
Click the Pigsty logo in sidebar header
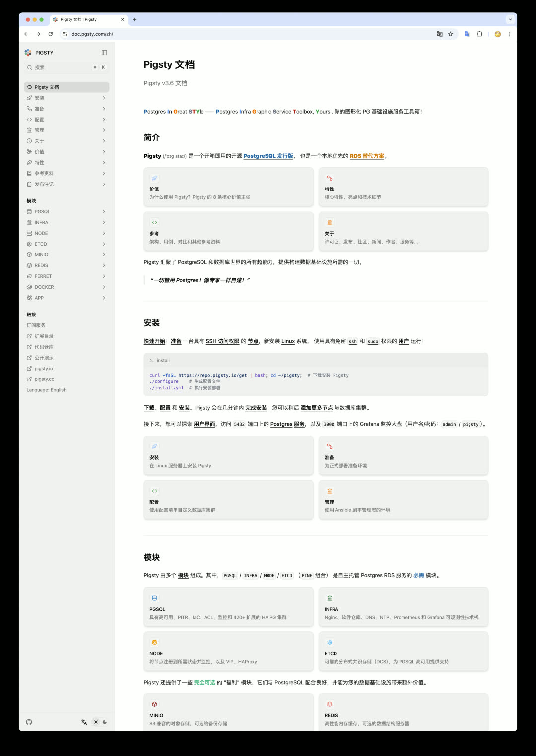point(28,53)
